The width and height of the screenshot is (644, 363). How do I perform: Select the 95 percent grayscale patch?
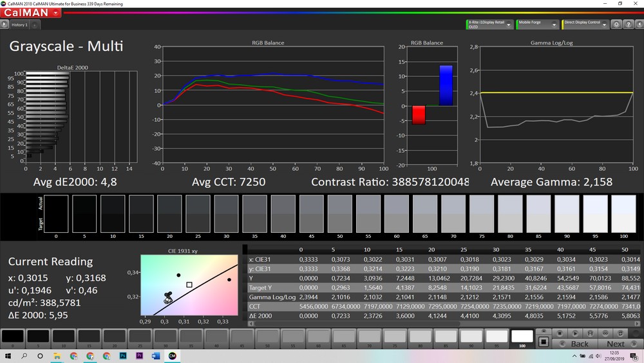(497, 338)
